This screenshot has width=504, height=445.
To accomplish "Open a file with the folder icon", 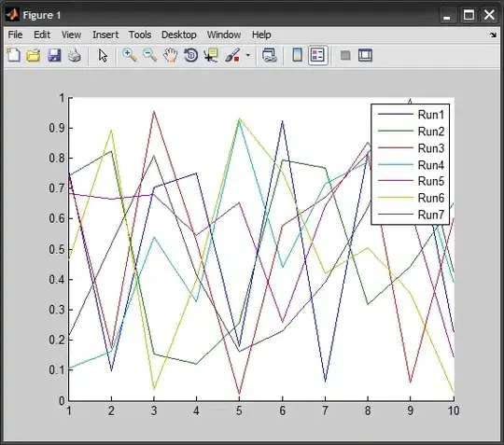I will (34, 55).
